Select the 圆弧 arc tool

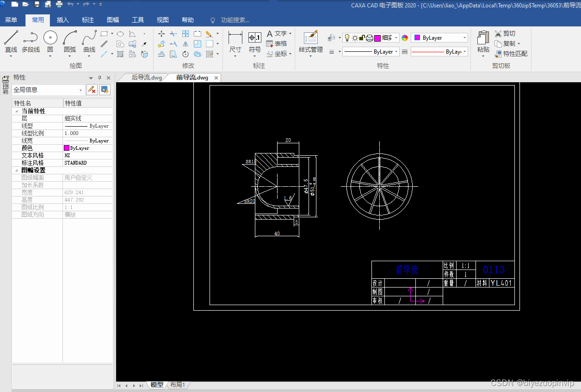point(70,42)
